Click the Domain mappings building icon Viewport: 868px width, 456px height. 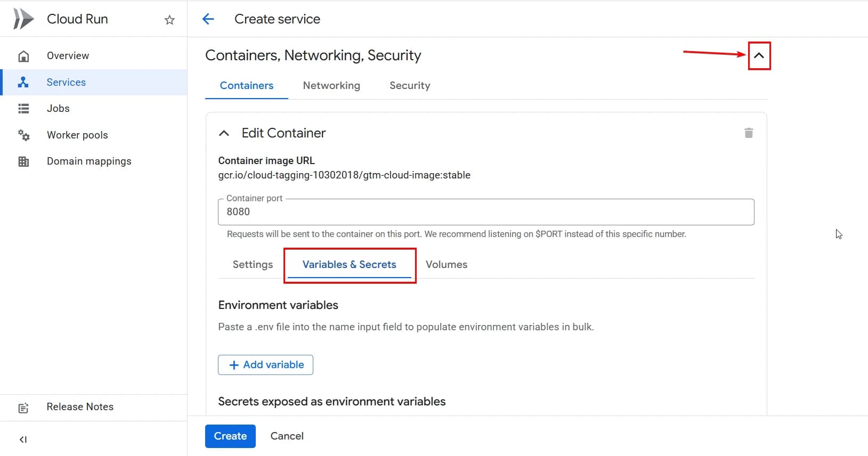pyautogui.click(x=23, y=161)
